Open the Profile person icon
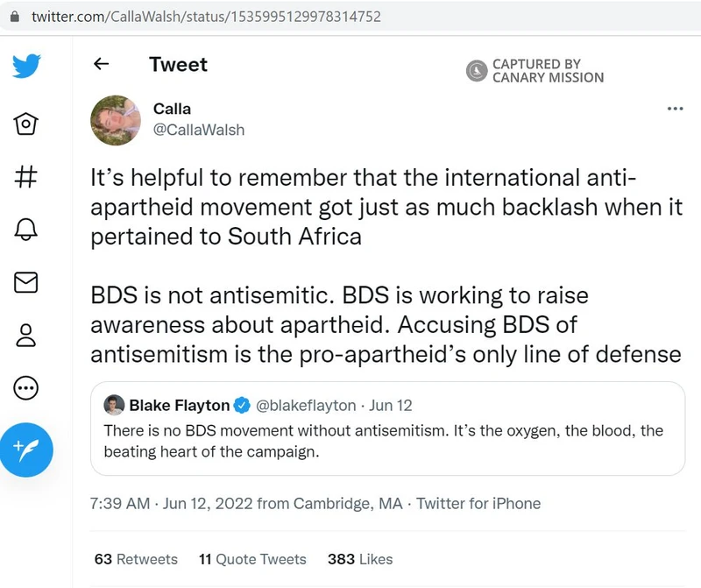 point(27,334)
